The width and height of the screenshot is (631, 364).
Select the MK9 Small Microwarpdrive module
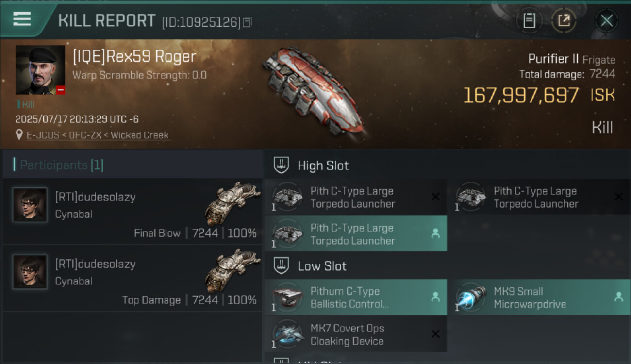tap(539, 297)
